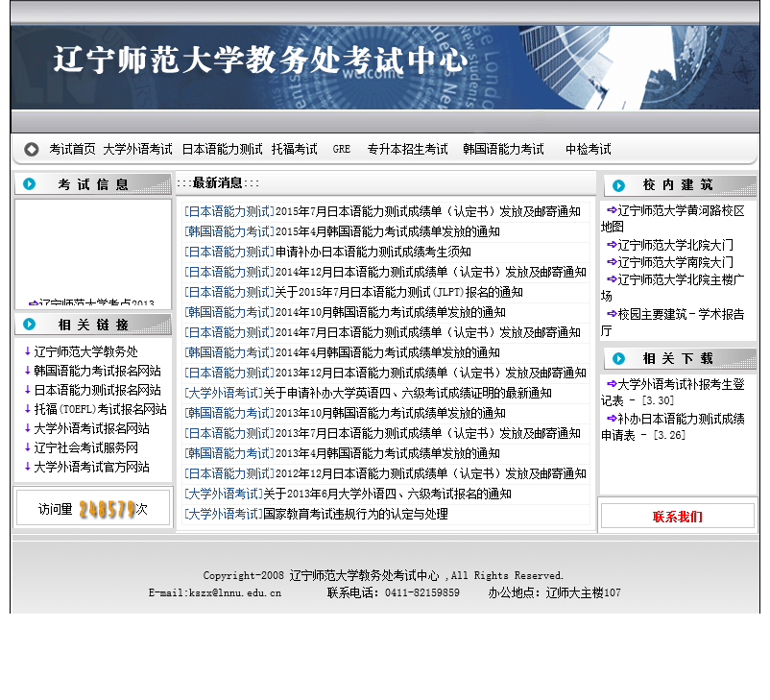Open 2014年12月日本语能力测试成绩单 notice

pyautogui.click(x=431, y=272)
